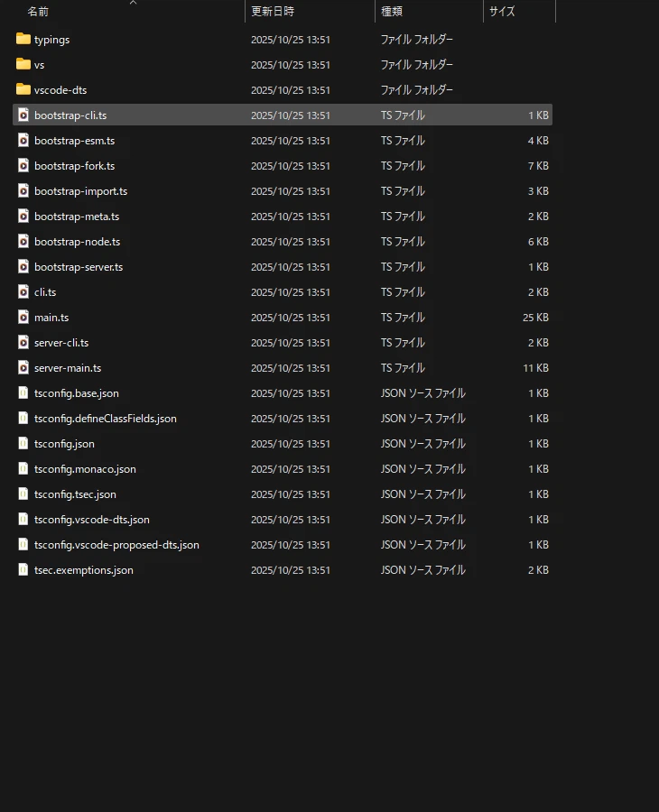Select tsconfig.tsec.json file name
The width and height of the screenshot is (659, 812).
pyautogui.click(x=75, y=494)
